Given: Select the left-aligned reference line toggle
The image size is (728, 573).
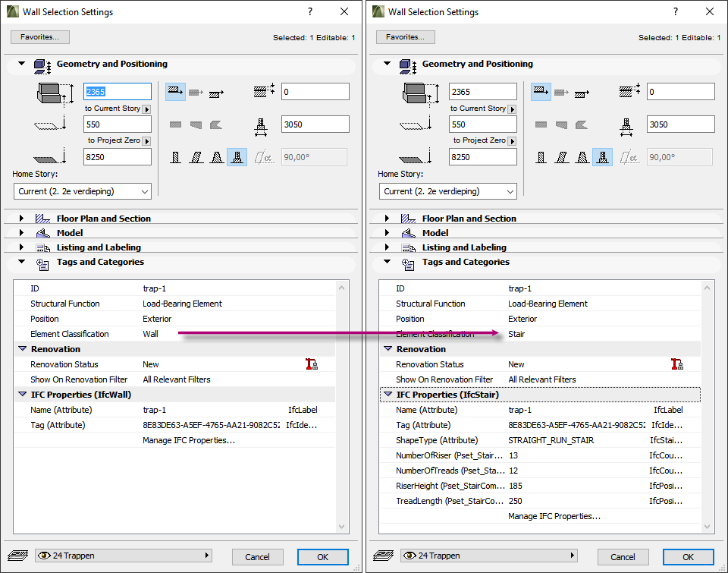Looking at the screenshot, I should point(174,91).
